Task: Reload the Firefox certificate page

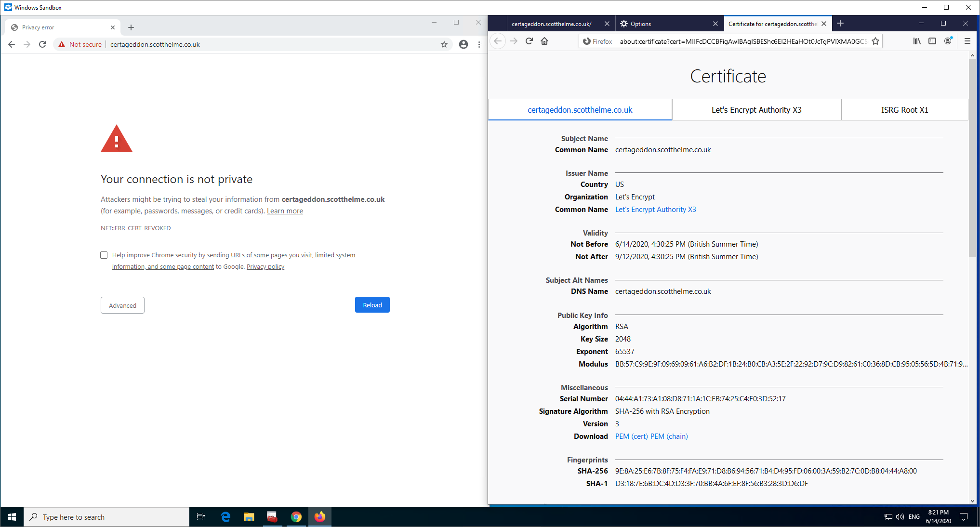Action: tap(529, 41)
